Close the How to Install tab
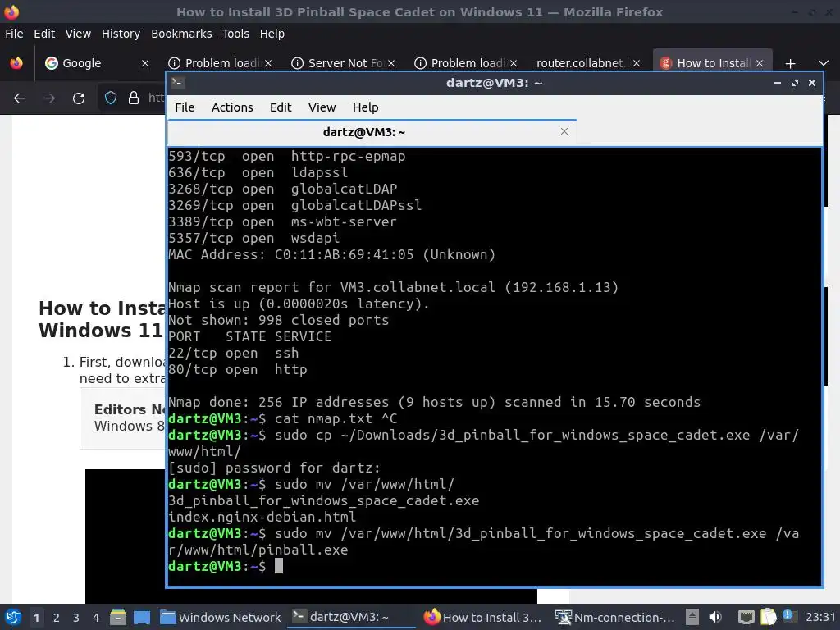 759,63
